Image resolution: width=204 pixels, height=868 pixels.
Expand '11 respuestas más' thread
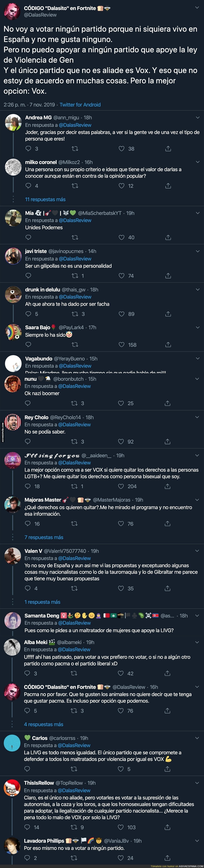pyautogui.click(x=45, y=199)
